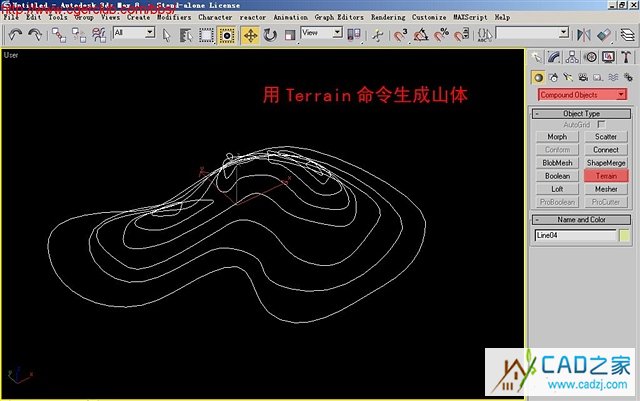Click the Redo arrow icon
Image resolution: width=640 pixels, height=401 pixels.
pyautogui.click(x=35, y=35)
